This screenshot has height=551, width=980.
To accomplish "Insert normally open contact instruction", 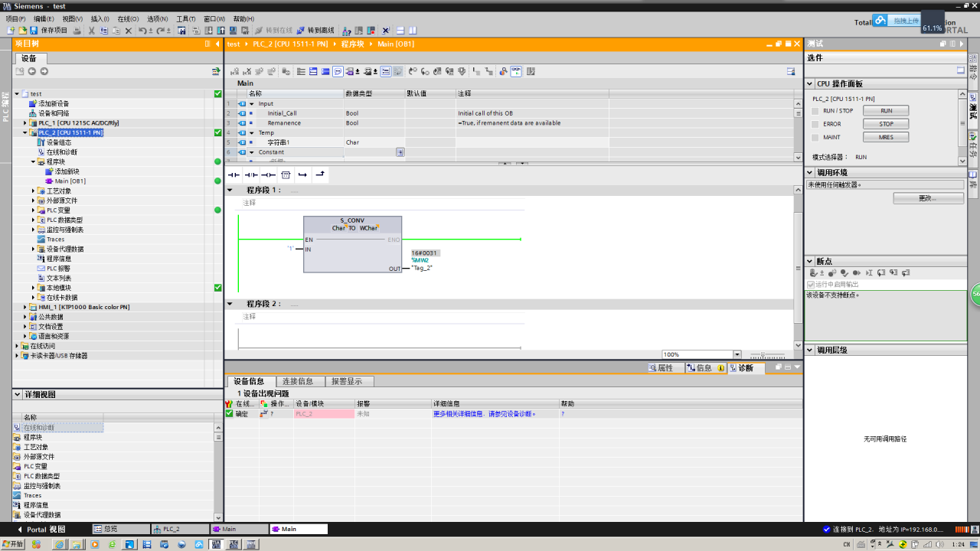I will 234,174.
